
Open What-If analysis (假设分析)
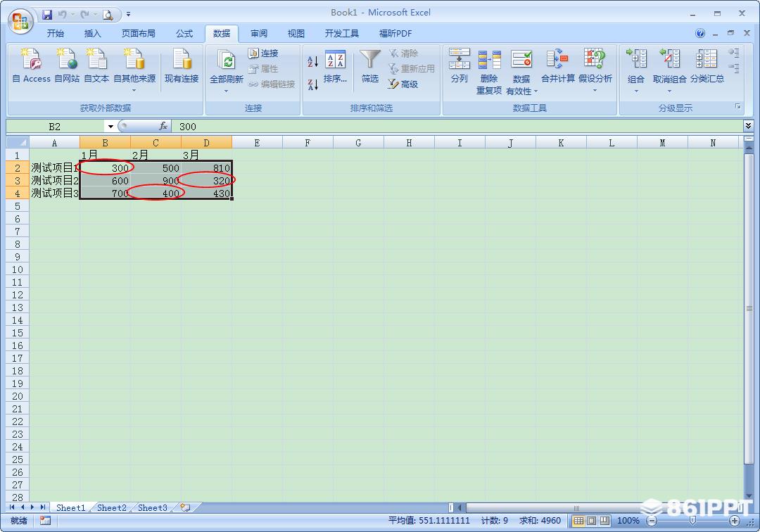[x=595, y=66]
